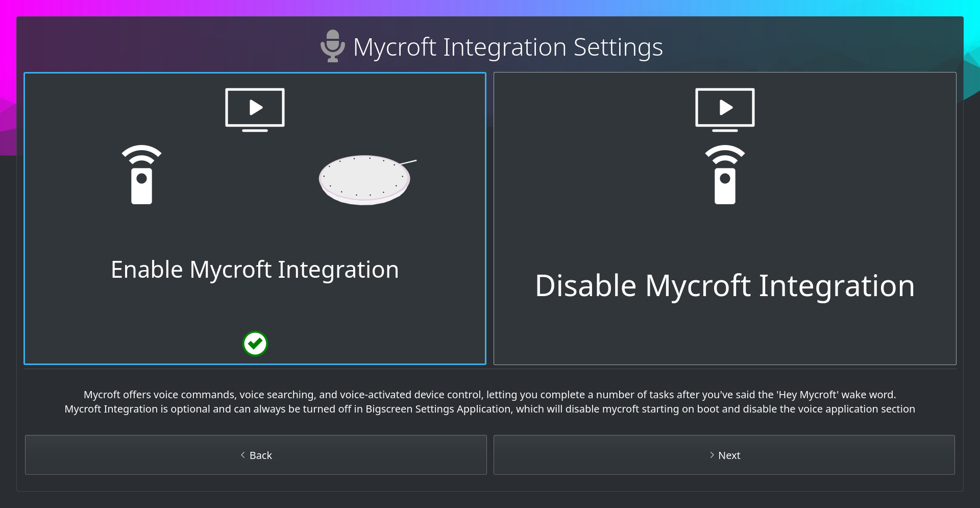This screenshot has height=508, width=980.
Task: Click the Mycroft Integration Settings title
Action: (x=508, y=46)
